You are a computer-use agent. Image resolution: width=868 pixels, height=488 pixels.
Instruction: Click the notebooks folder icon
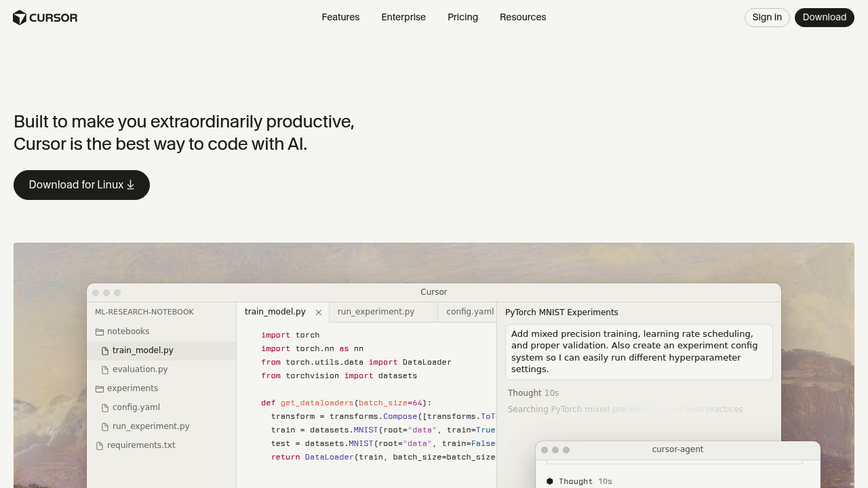(100, 331)
